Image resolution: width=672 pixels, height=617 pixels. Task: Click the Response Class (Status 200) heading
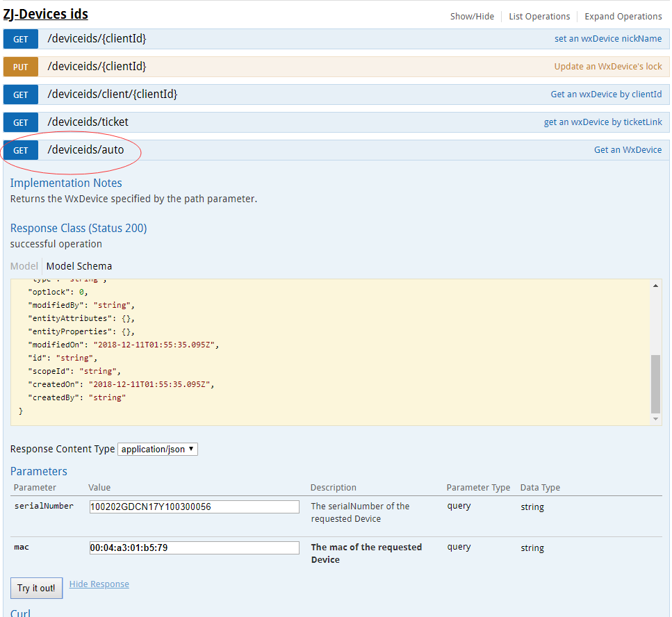(79, 229)
